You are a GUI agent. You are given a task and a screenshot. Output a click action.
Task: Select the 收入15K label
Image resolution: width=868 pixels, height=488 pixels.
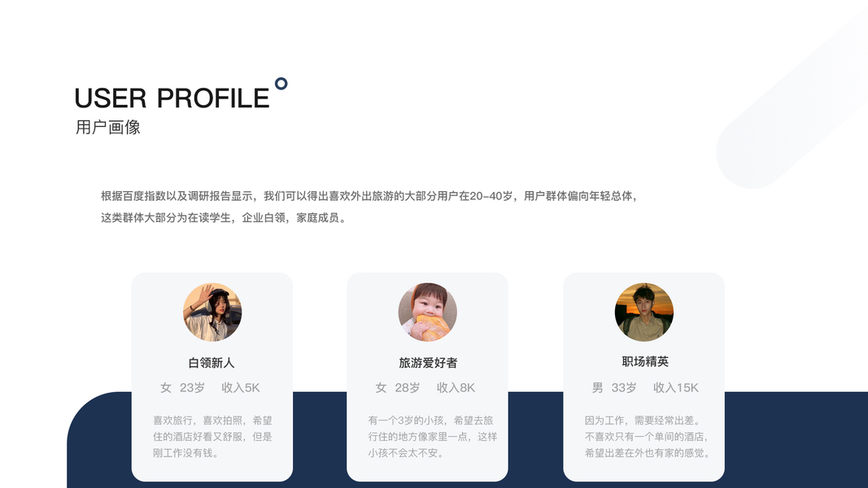tap(675, 388)
